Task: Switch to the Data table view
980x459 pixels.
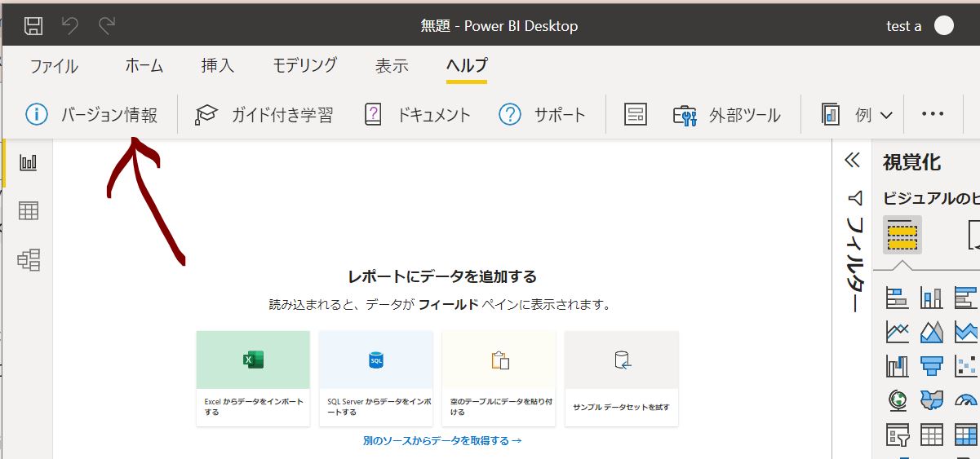Action: click(29, 211)
